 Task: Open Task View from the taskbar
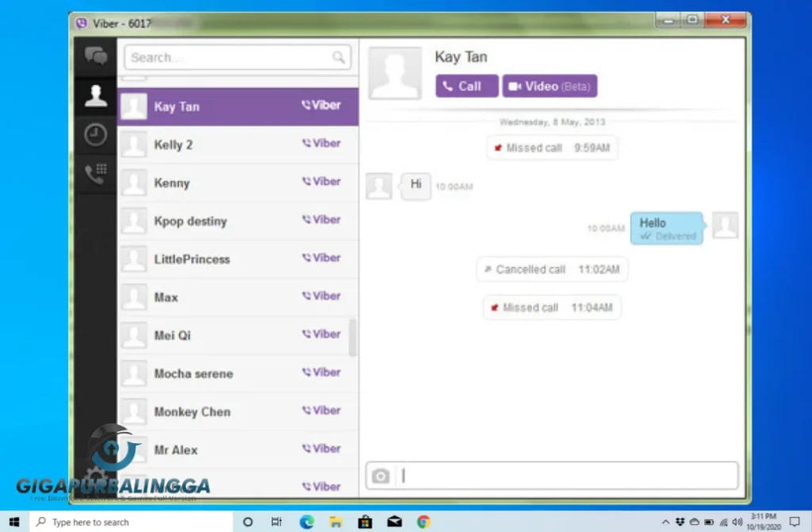[x=276, y=522]
